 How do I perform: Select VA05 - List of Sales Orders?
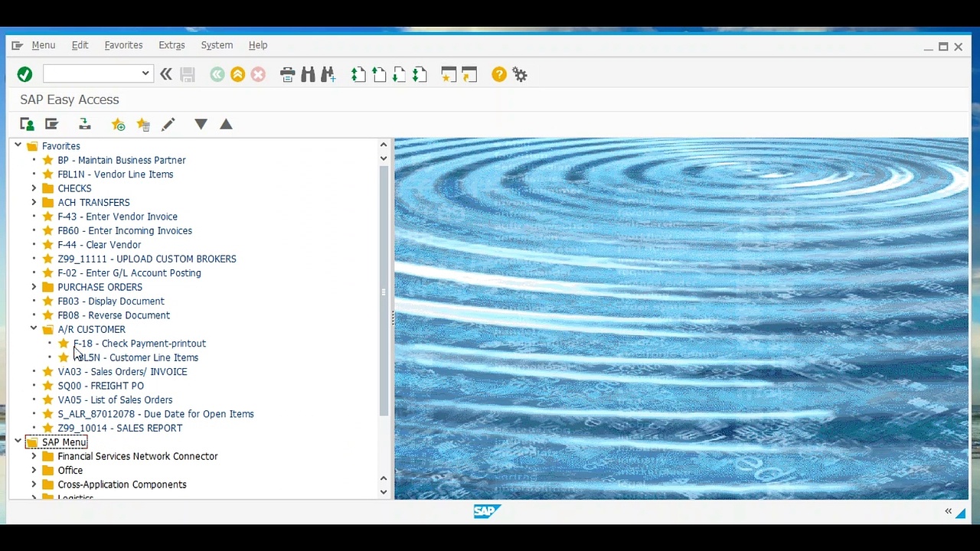point(115,399)
